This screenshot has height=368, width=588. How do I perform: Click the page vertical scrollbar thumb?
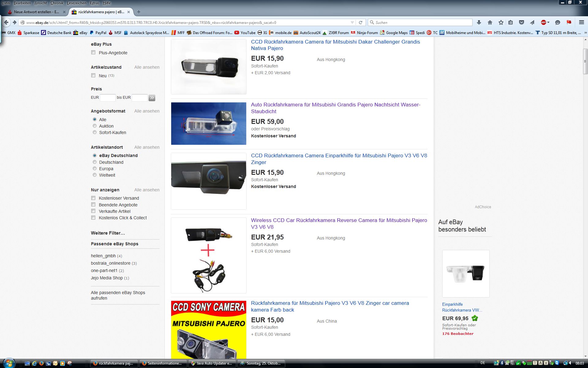point(585,61)
